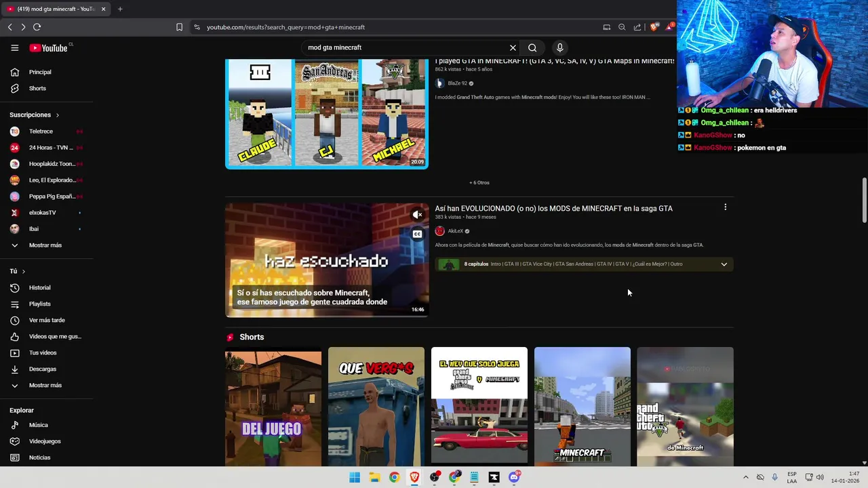This screenshot has width=868, height=488.
Task: Open the clock and date in taskbar
Action: [x=846, y=477]
